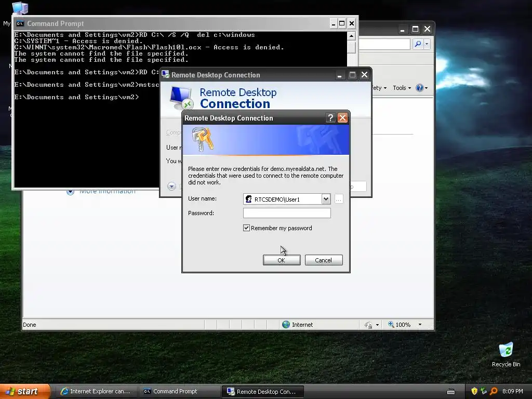Expand the options arrow in Remote Desktop window
Screen dimensions: 532x399
tap(171, 187)
